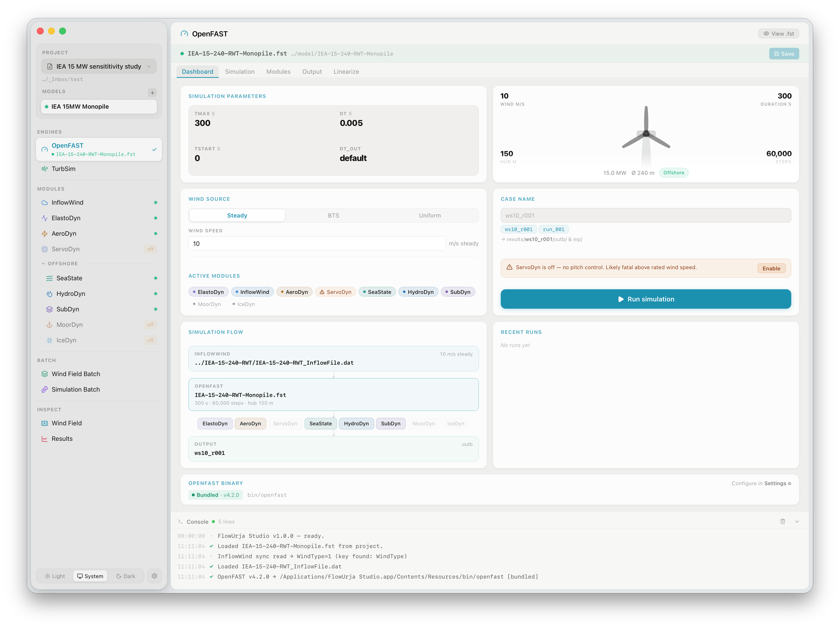Open the SeaState waves icon
Screen dimensions: 840x629
(x=49, y=278)
